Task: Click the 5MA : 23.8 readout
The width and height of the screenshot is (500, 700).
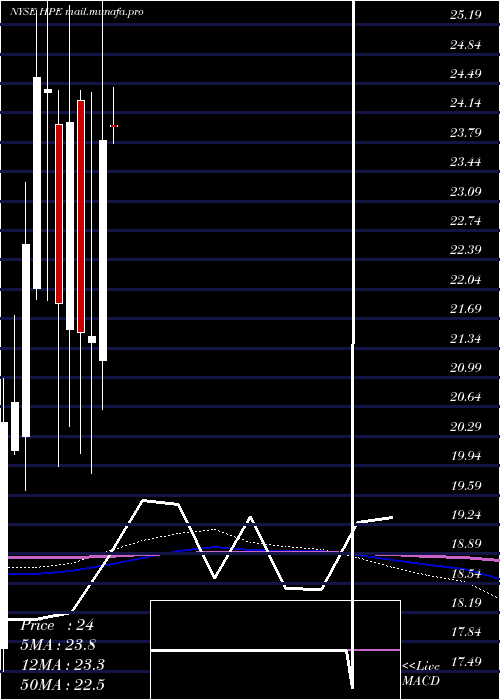Action: tap(58, 645)
